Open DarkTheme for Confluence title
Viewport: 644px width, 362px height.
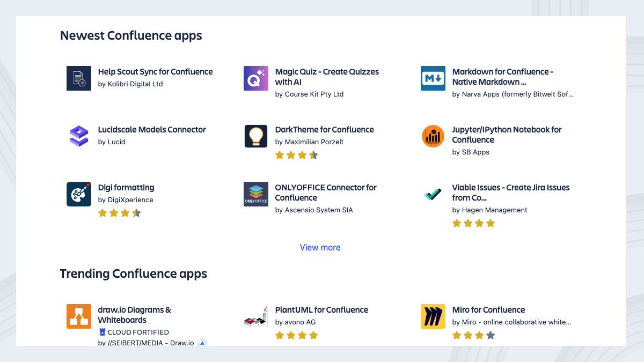(325, 130)
